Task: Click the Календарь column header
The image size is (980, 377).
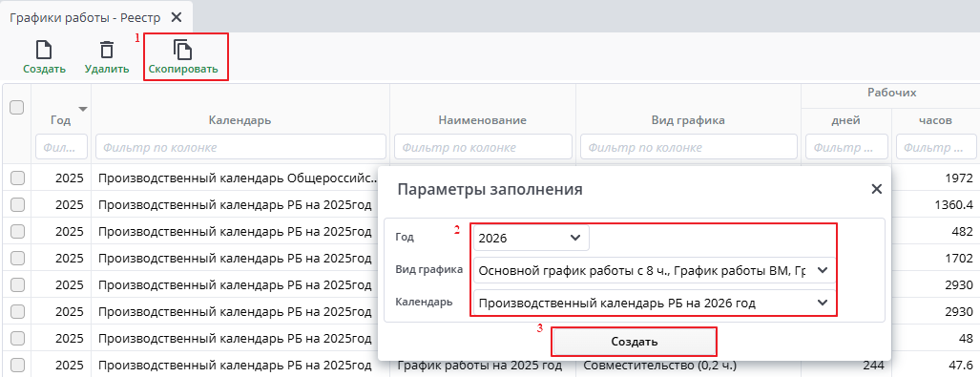Action: point(240,120)
